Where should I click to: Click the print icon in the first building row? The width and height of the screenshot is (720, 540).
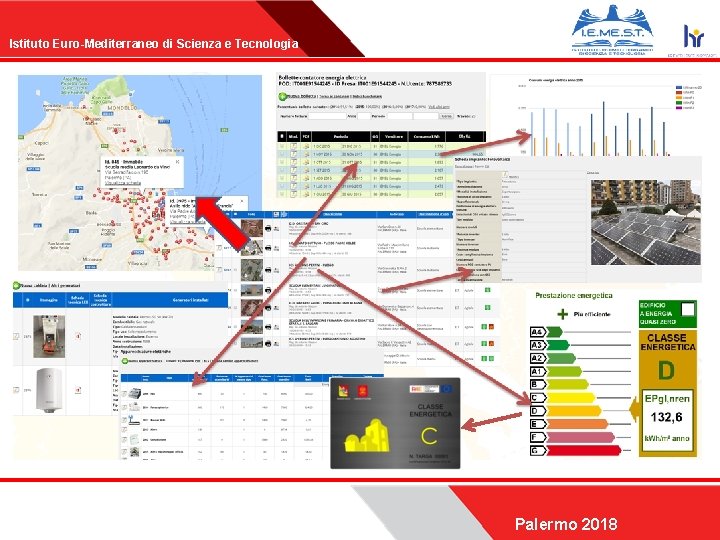click(268, 228)
